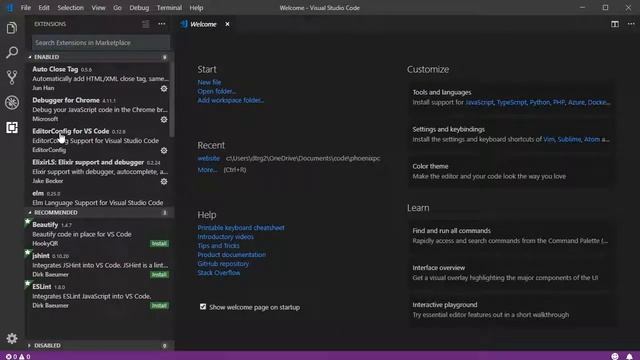Select the Auto Close Tag extension entry
Screen dimensions: 640x360
pos(98,78)
